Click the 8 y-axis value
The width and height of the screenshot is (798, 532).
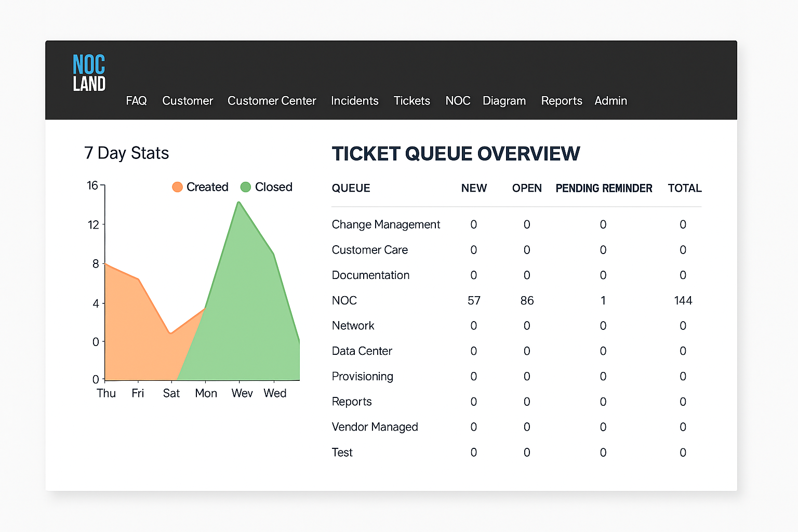[x=96, y=264]
